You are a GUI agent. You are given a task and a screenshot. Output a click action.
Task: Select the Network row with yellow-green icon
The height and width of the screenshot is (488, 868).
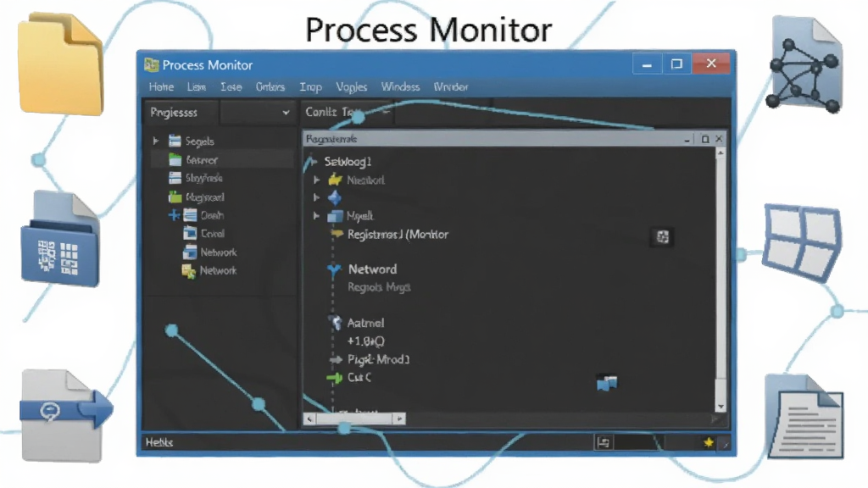209,270
